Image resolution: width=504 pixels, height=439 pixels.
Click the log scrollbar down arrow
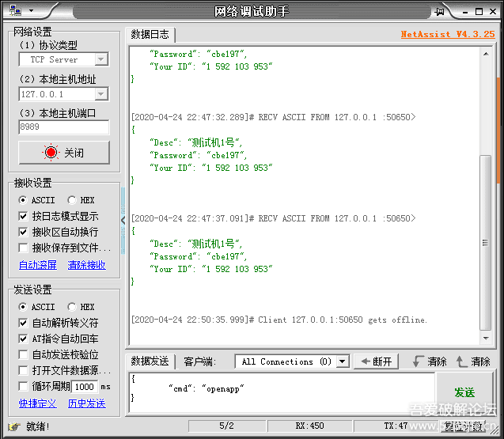pos(486,338)
